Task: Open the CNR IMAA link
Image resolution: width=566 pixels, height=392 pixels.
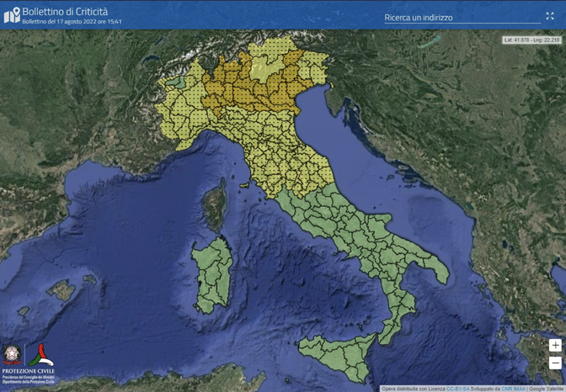Action: 513,389
